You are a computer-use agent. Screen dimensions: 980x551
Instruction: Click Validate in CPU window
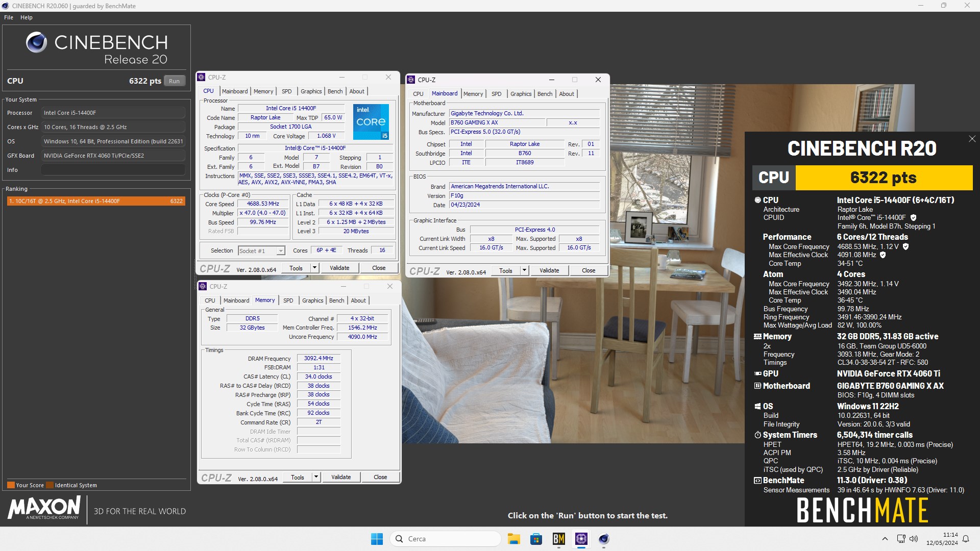tap(339, 268)
